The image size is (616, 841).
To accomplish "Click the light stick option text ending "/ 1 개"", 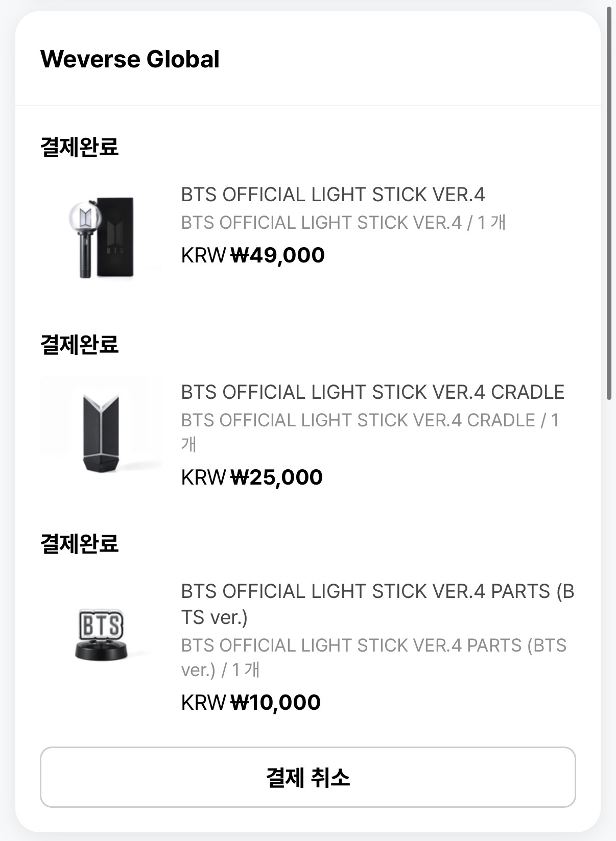I will tap(343, 223).
